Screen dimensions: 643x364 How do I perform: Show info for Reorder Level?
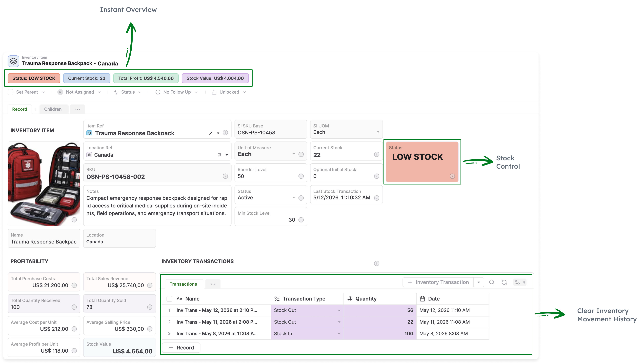click(301, 176)
